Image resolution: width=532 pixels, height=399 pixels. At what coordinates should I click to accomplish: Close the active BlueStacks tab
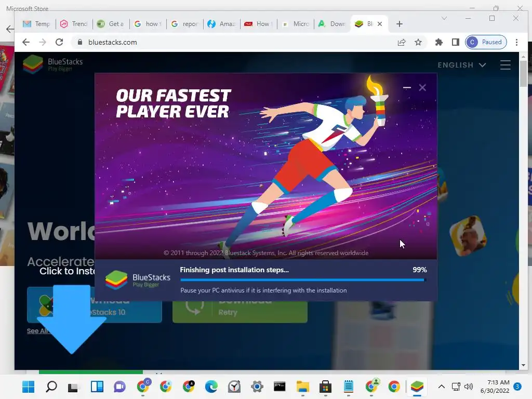[x=380, y=24]
